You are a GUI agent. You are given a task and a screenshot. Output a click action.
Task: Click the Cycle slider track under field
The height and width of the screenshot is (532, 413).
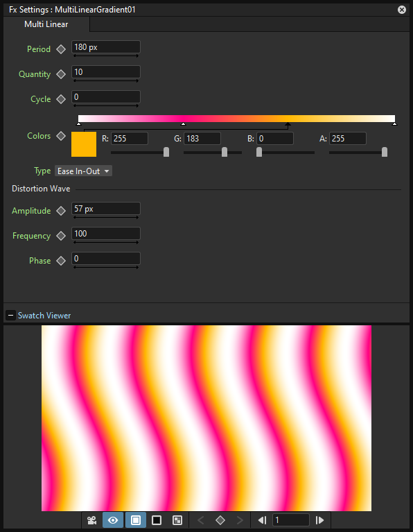(x=106, y=105)
